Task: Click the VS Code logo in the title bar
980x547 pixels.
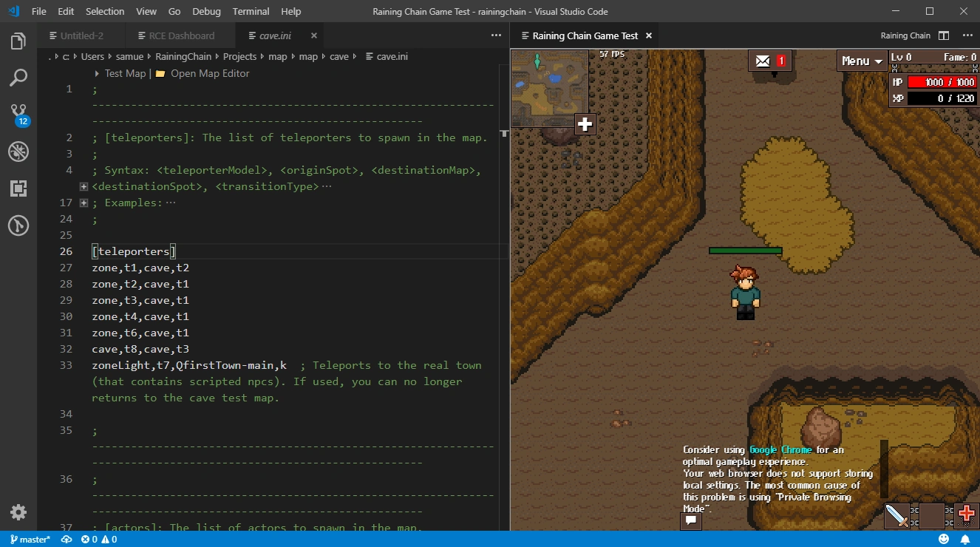Action: pos(13,11)
